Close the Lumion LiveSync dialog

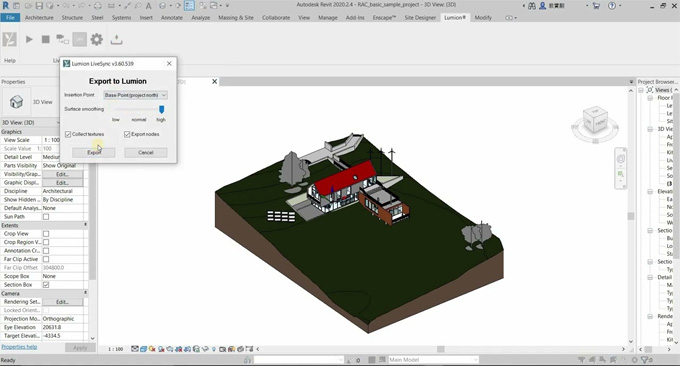tap(169, 64)
